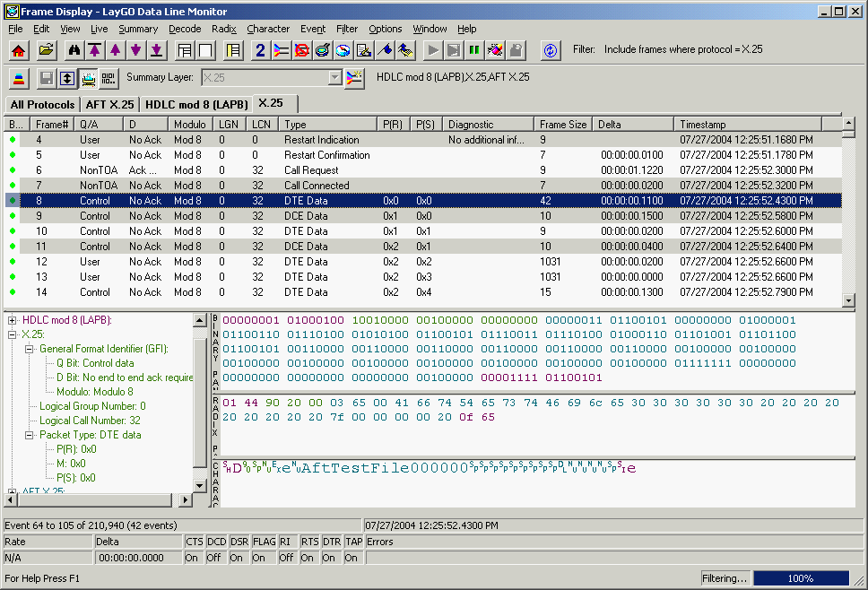Open the Radix menu

coord(223,29)
